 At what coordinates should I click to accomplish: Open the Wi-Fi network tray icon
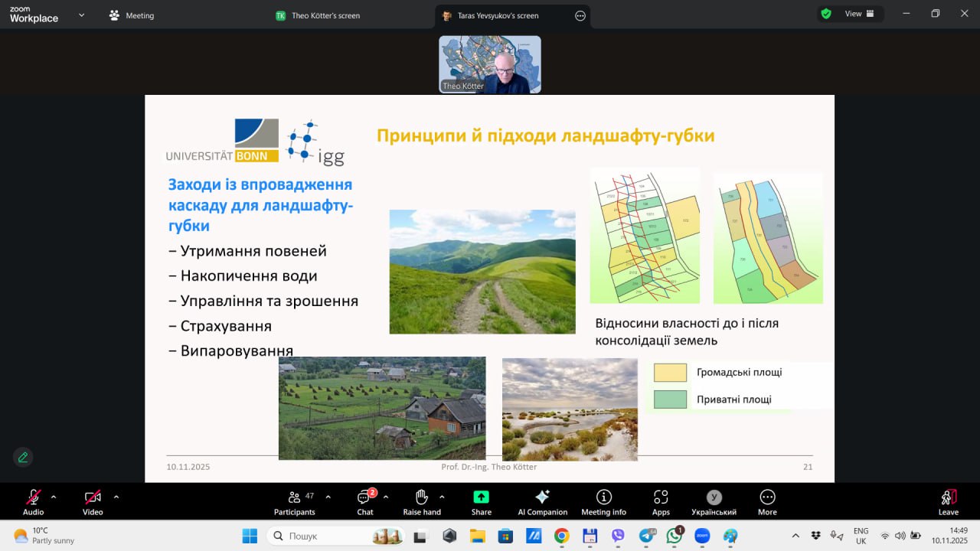click(885, 536)
